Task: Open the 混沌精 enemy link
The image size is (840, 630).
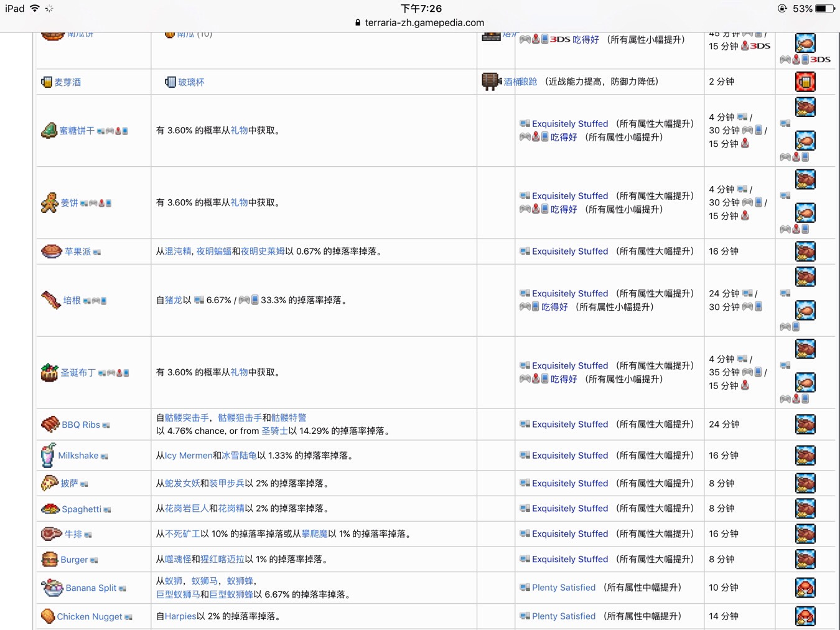Action: point(178,251)
